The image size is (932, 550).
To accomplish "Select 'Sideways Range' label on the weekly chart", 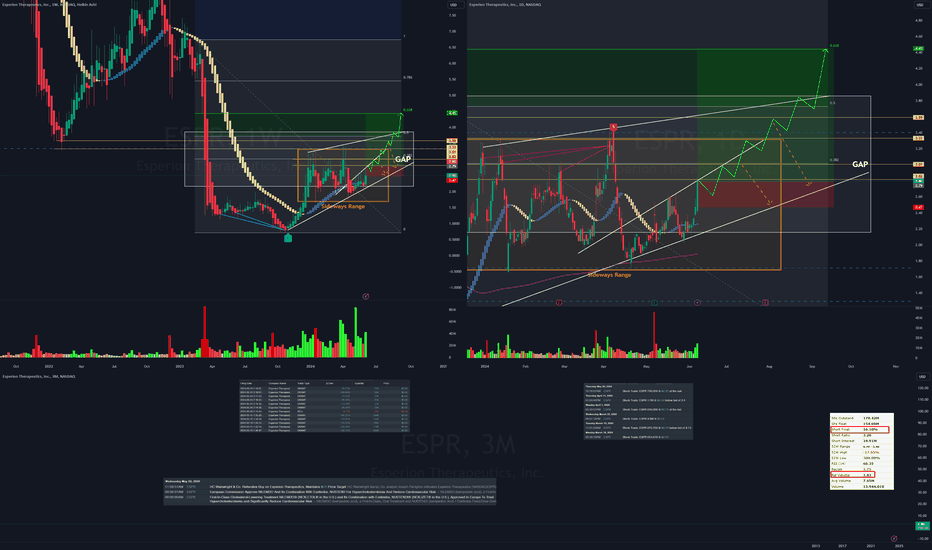I will point(343,206).
